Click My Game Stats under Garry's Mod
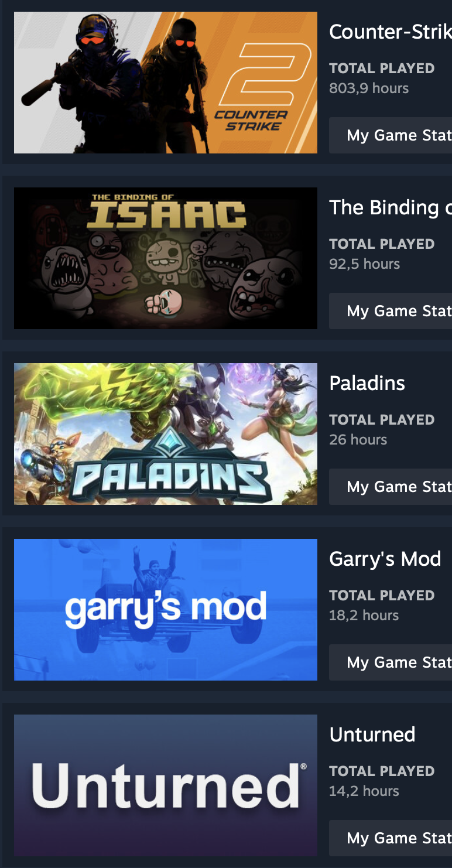The image size is (452, 868). pos(391,662)
